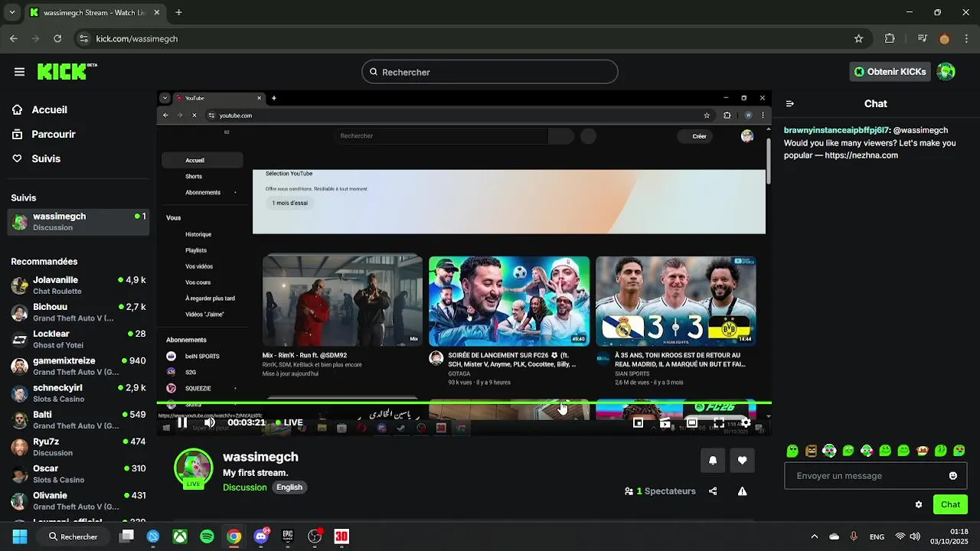The image size is (980, 551).
Task: Open Spotify from the taskbar
Action: pyautogui.click(x=207, y=536)
